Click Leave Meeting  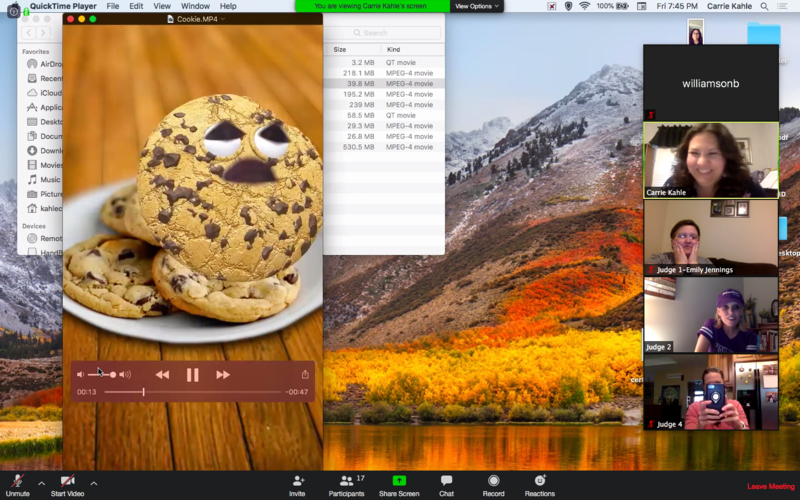[771, 486]
